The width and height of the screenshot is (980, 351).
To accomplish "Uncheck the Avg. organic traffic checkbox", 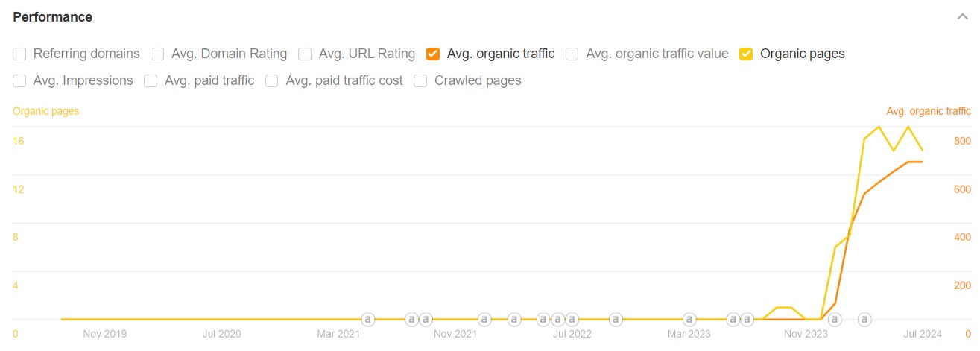I will tap(433, 54).
